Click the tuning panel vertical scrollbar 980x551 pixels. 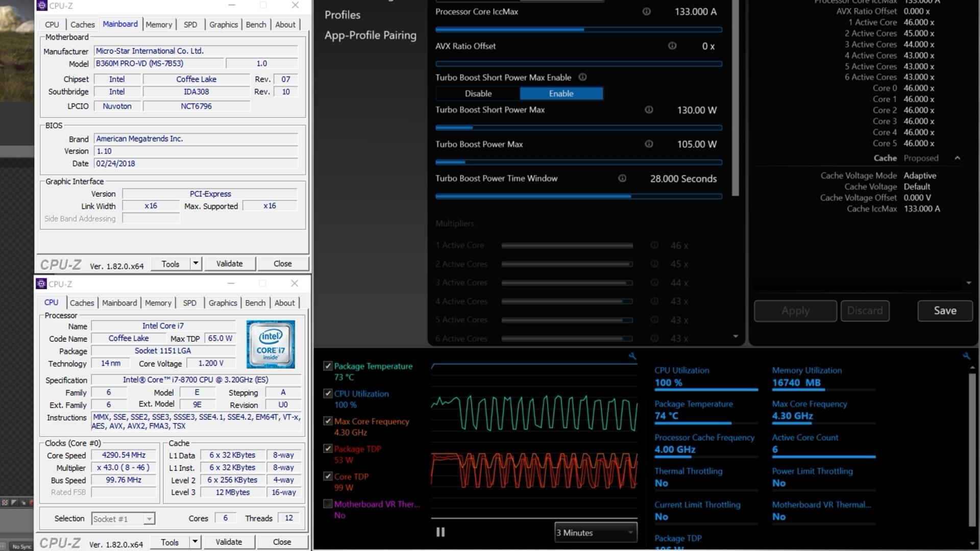click(736, 98)
